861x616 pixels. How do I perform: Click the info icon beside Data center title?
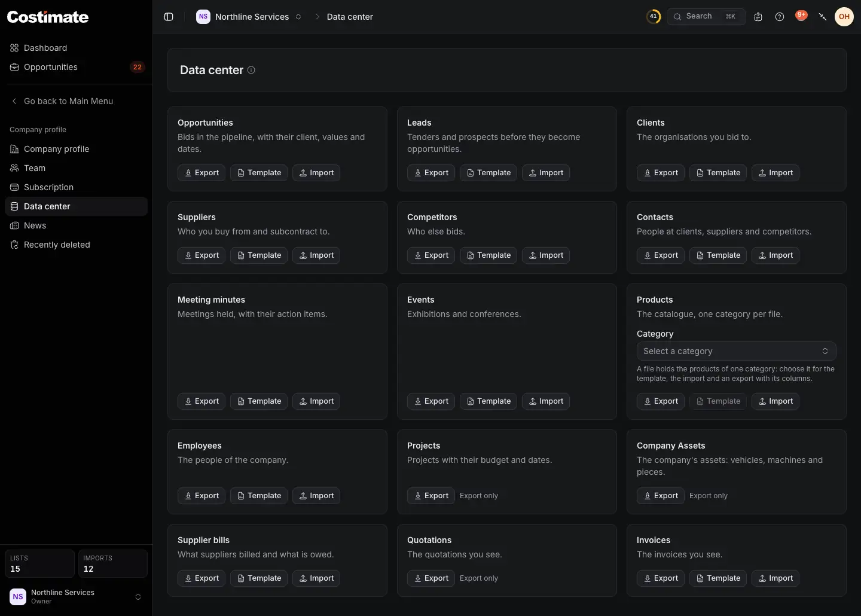(x=251, y=70)
